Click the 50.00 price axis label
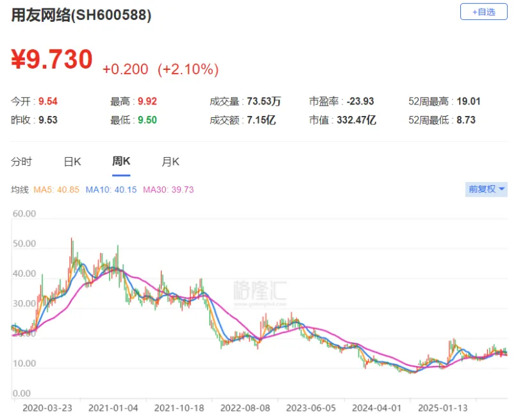 click(x=24, y=244)
